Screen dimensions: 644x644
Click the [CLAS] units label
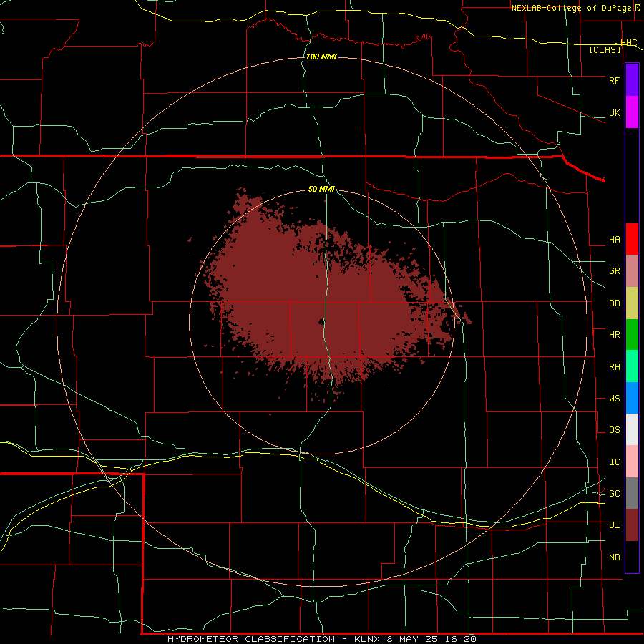605,50
